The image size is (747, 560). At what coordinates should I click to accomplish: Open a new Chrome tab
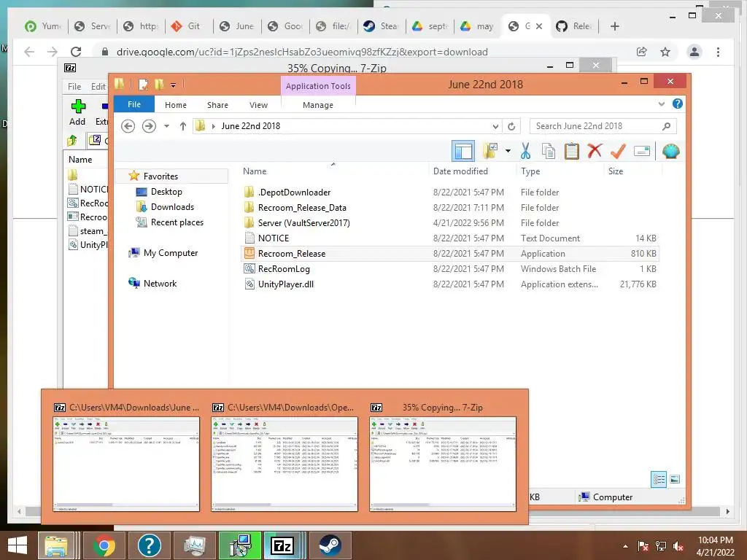point(614,26)
